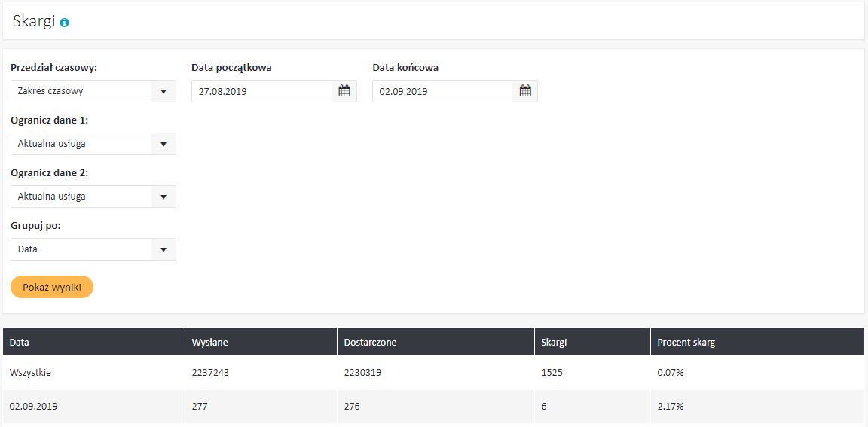Select the Skargi column header
Screen dimensions: 868x427
(x=554, y=343)
